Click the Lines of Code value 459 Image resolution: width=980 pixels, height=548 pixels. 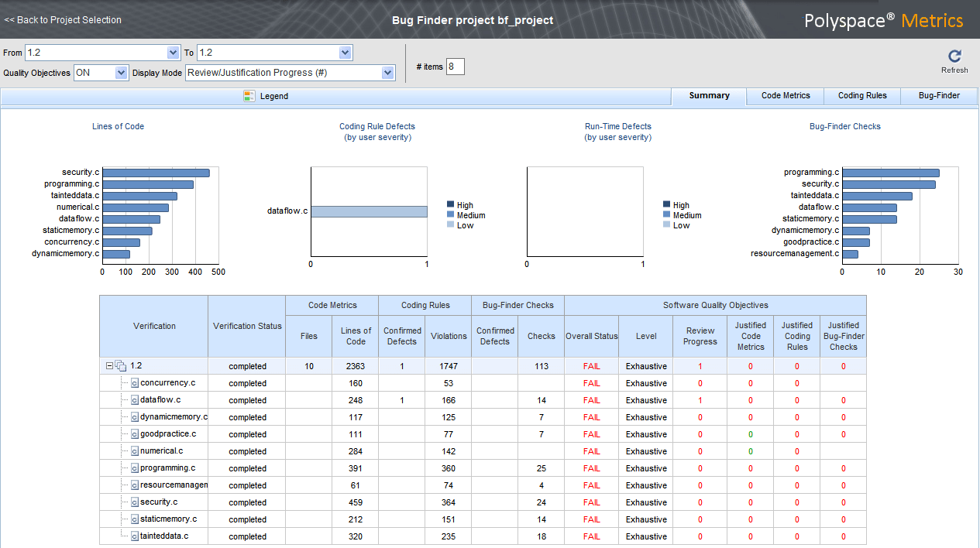(356, 502)
